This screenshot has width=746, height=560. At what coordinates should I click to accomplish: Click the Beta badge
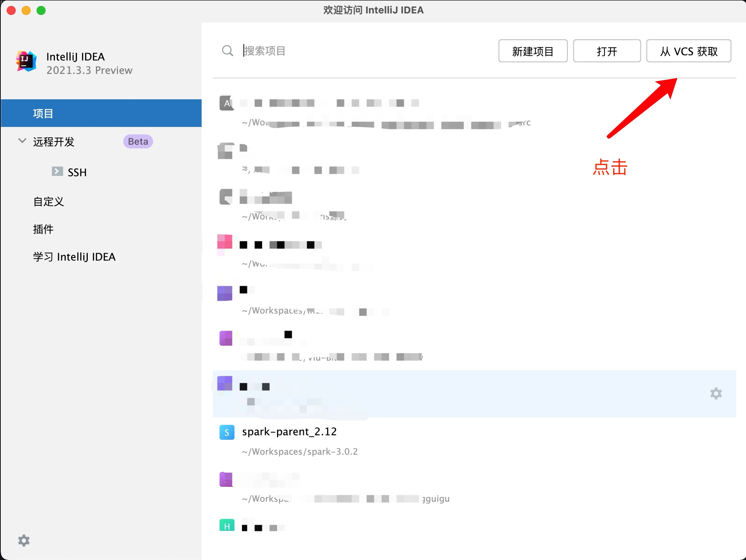pyautogui.click(x=138, y=141)
